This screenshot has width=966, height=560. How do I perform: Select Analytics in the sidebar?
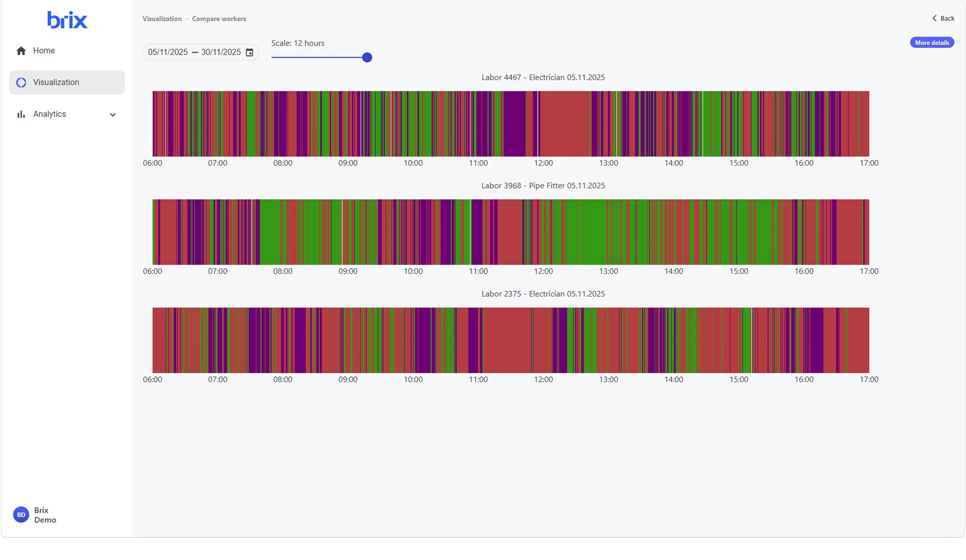point(67,114)
